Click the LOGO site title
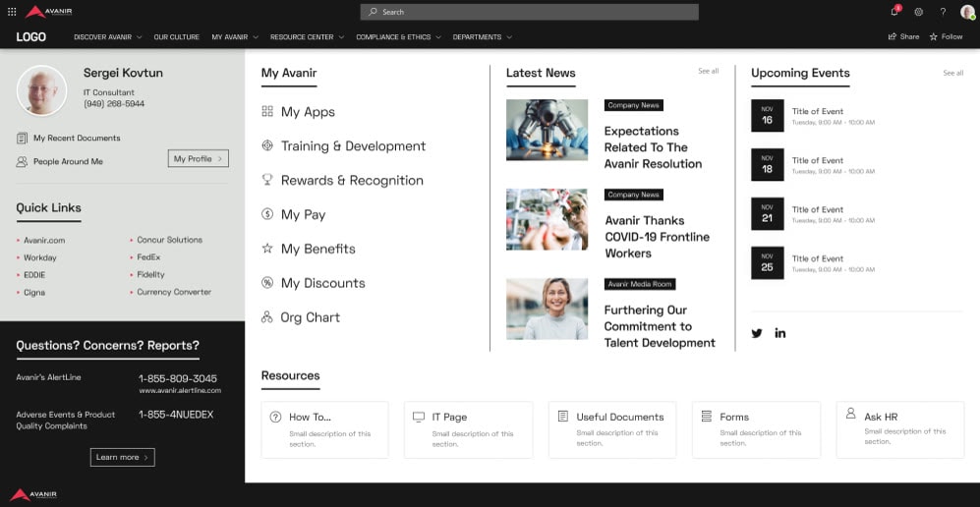 (x=31, y=36)
